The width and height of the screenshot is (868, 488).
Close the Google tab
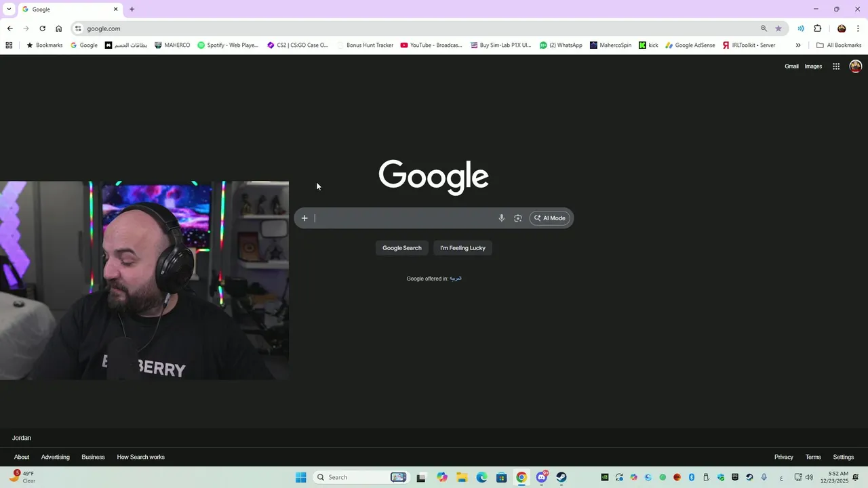(x=115, y=9)
